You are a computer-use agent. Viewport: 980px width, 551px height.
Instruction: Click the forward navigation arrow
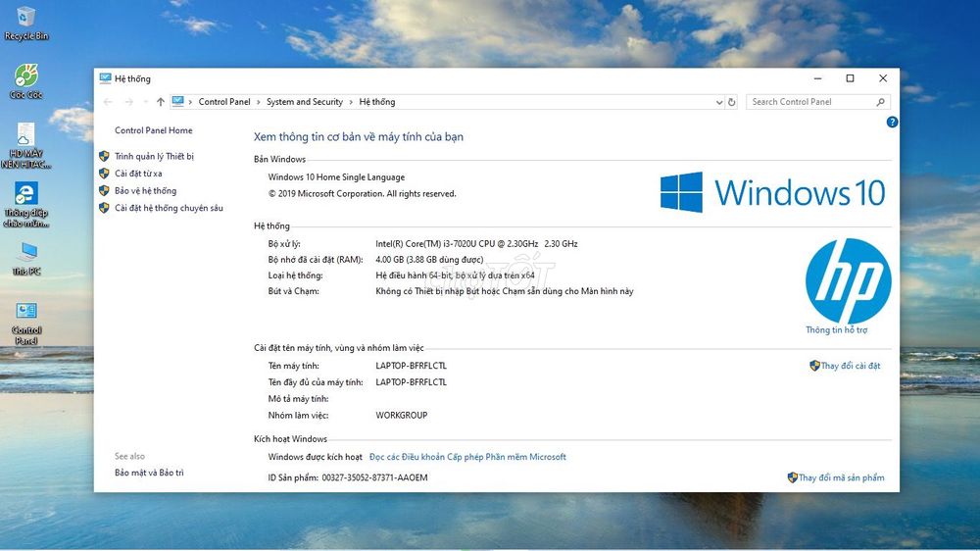128,102
